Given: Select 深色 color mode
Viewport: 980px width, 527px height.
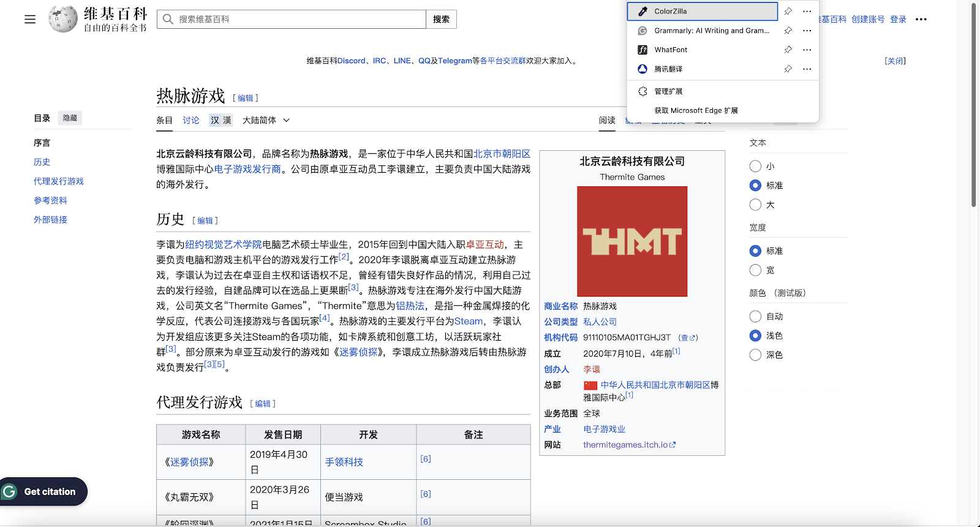Looking at the screenshot, I should [x=755, y=355].
